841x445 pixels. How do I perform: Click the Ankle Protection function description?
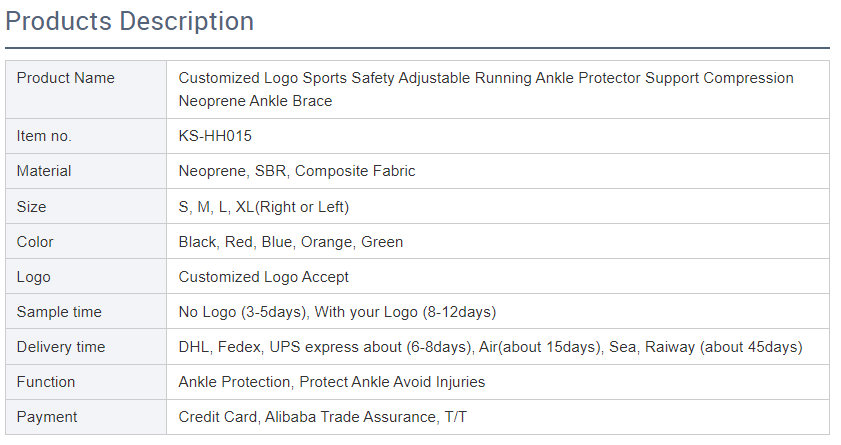click(331, 382)
